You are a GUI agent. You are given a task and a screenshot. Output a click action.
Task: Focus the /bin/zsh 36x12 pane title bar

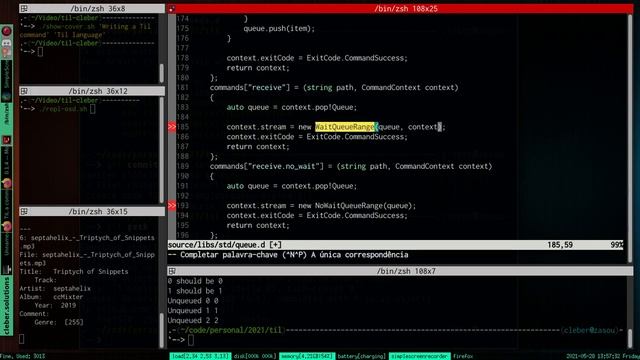(92, 91)
